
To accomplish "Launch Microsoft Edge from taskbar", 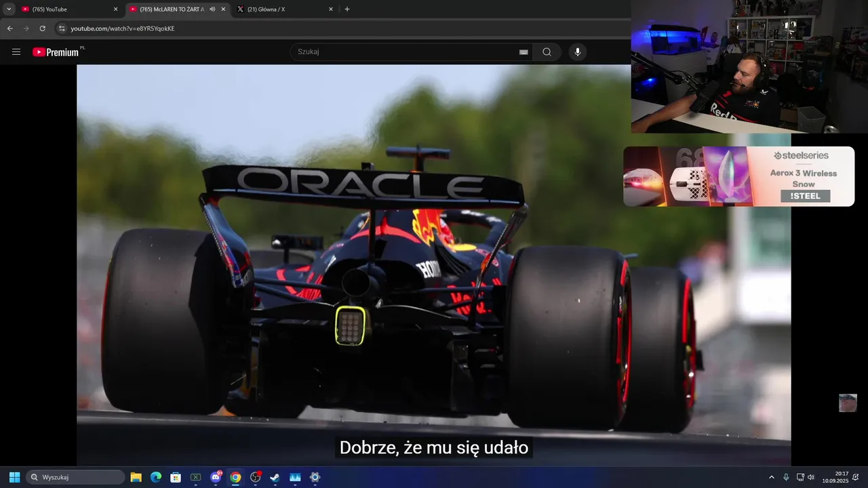I will pos(156,477).
